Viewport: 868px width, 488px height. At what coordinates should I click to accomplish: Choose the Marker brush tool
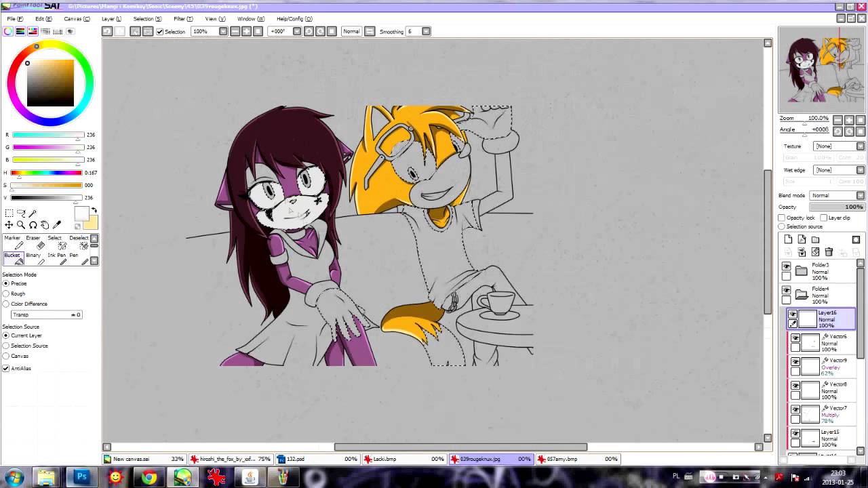click(x=13, y=241)
